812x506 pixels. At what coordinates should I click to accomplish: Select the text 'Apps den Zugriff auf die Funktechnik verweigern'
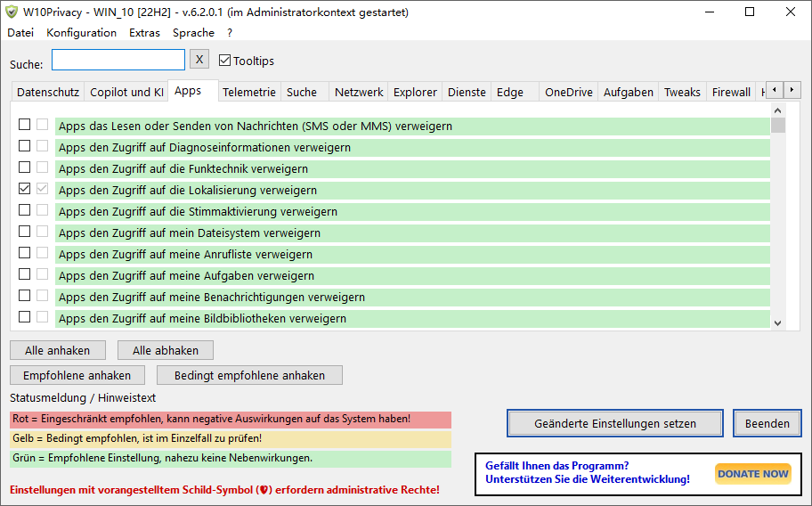[x=183, y=169]
